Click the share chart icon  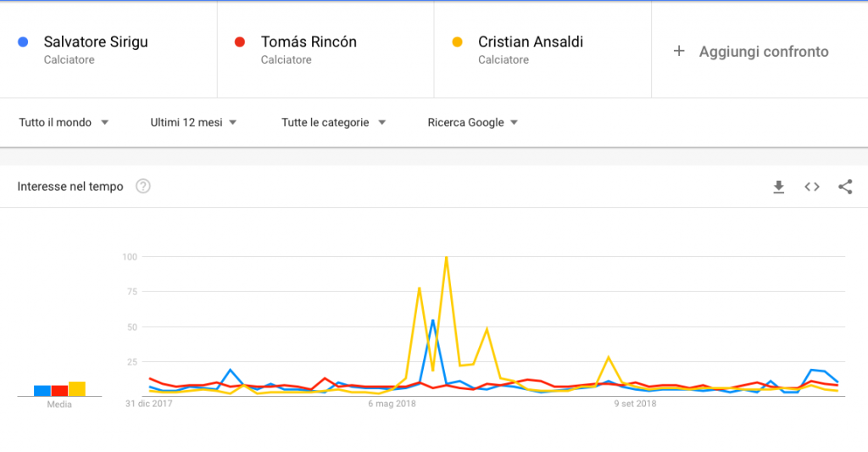(x=845, y=187)
